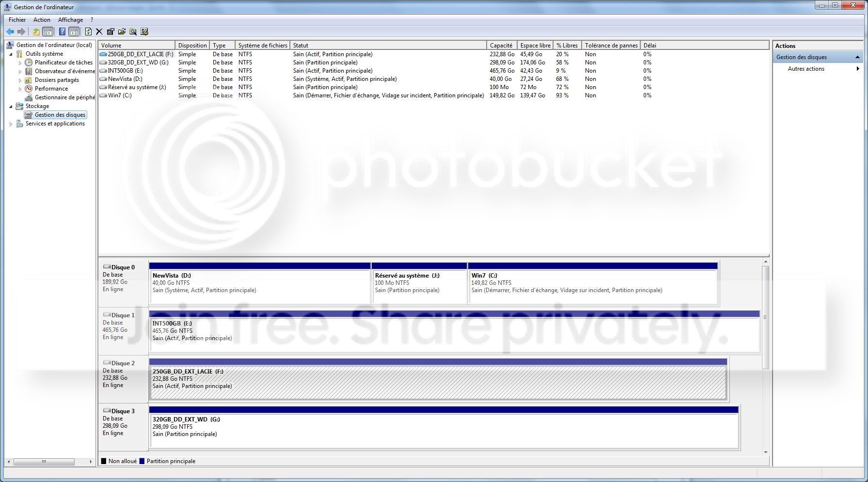
Task: Select the Réservé au système (J:) partition block
Action: click(419, 283)
